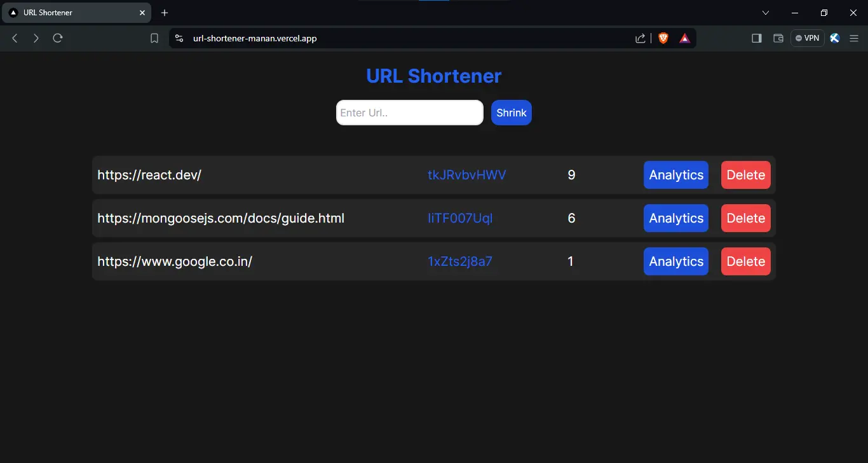Restore down the browser window
The width and height of the screenshot is (868, 463).
tap(824, 13)
